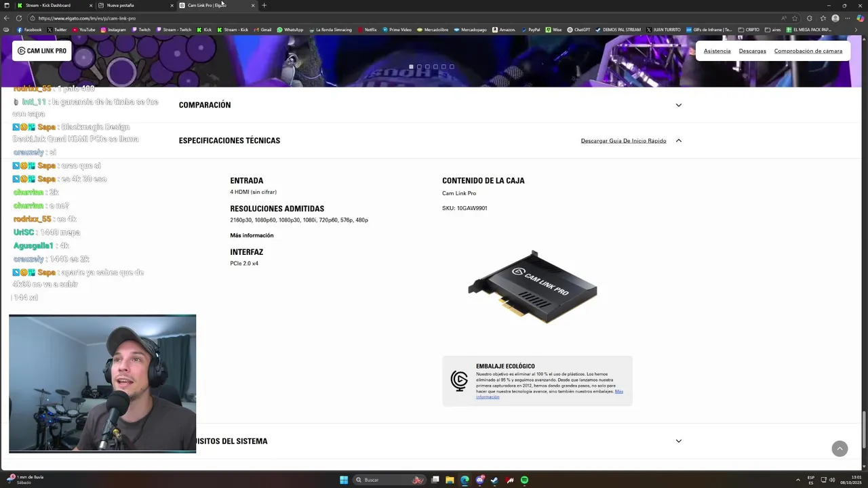Screen dimensions: 868x488
Task: Open the WhatsApp bookmark
Action: pos(290,30)
